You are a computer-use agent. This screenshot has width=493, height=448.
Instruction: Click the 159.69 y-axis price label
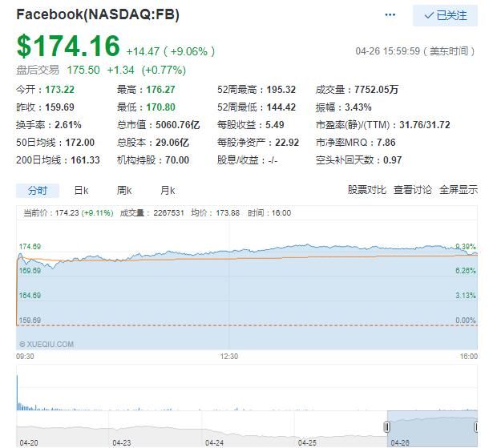tap(30, 321)
